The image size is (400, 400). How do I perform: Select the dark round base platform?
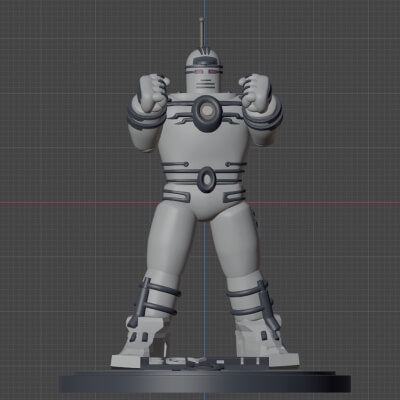coord(205,383)
